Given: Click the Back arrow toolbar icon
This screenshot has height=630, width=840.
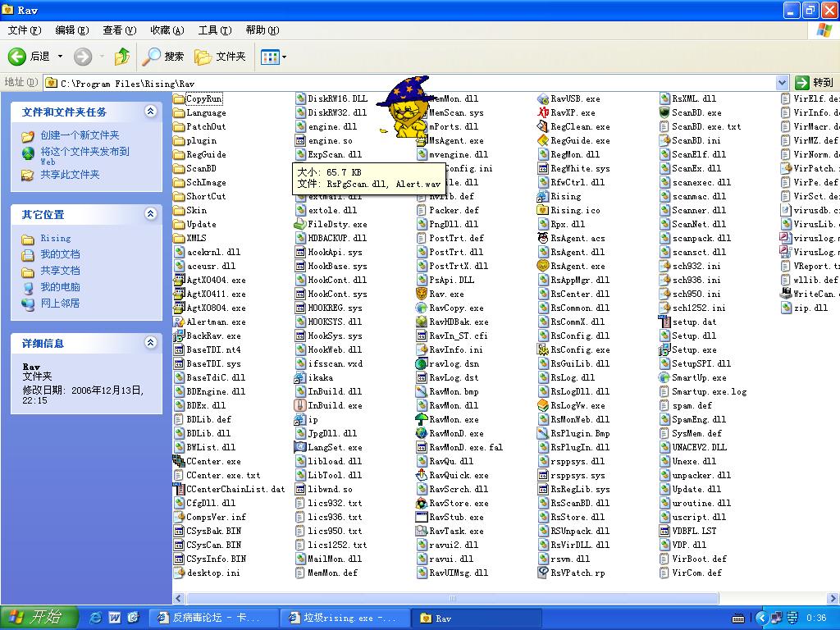Looking at the screenshot, I should tap(16, 57).
